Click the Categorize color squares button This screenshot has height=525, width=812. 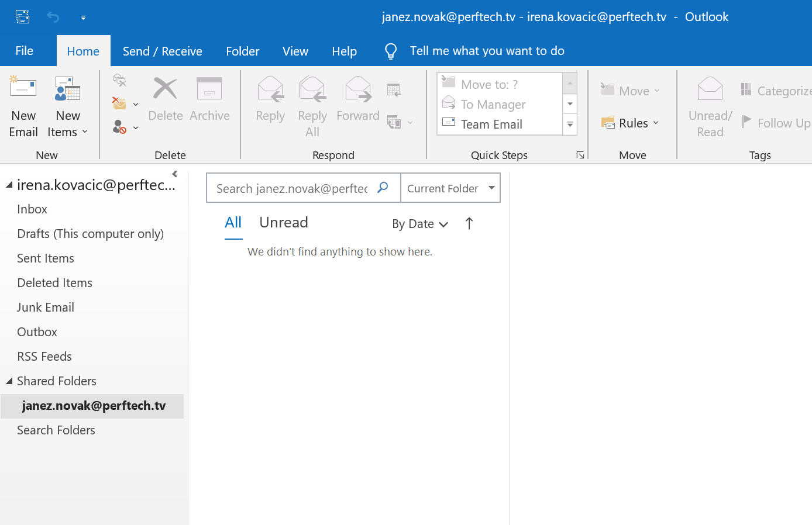pyautogui.click(x=776, y=91)
